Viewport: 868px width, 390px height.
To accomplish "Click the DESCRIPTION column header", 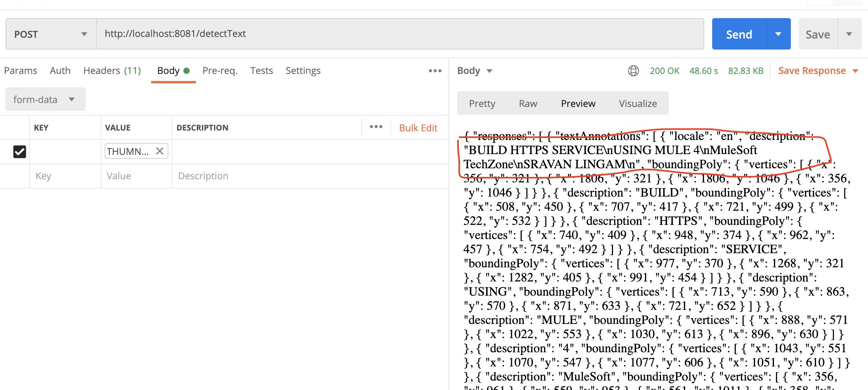I will click(x=202, y=128).
